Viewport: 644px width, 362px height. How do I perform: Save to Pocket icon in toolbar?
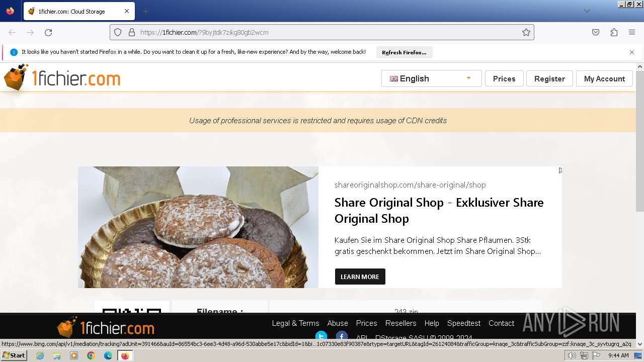point(596,32)
